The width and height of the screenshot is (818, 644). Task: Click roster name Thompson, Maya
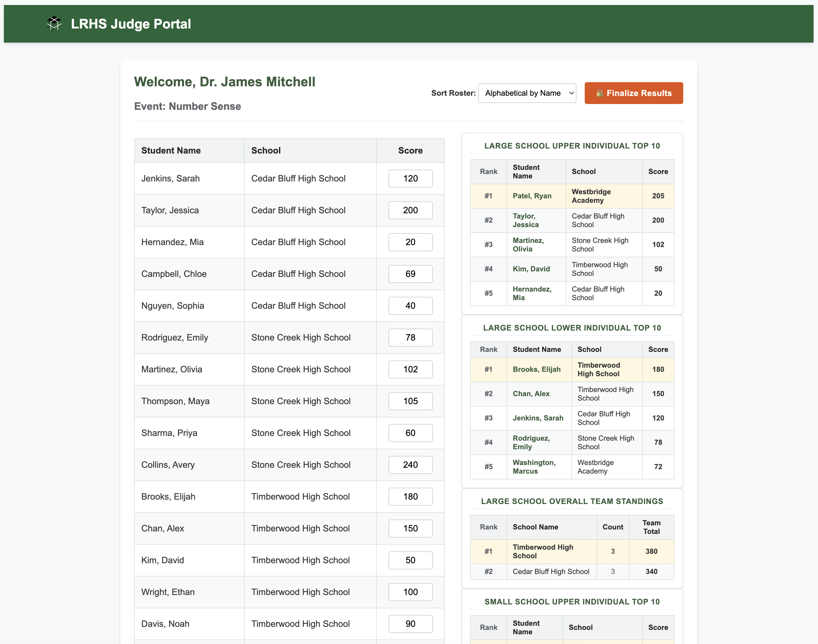coord(175,401)
